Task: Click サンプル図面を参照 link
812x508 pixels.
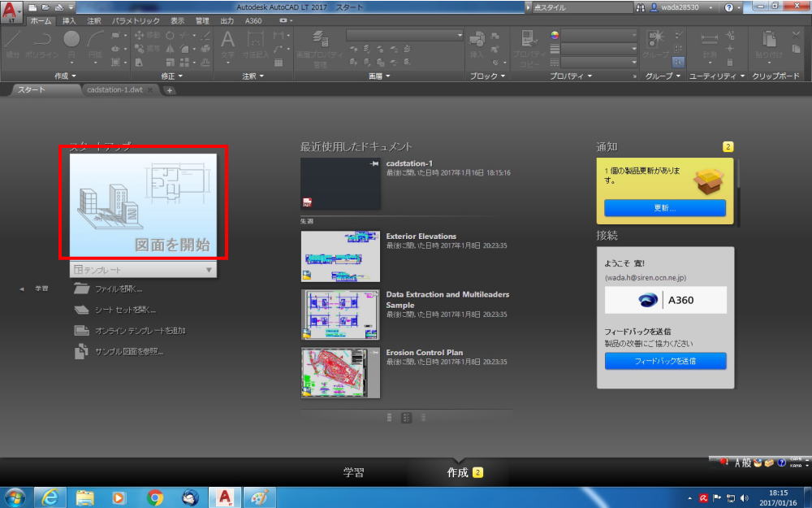Action: pos(129,351)
